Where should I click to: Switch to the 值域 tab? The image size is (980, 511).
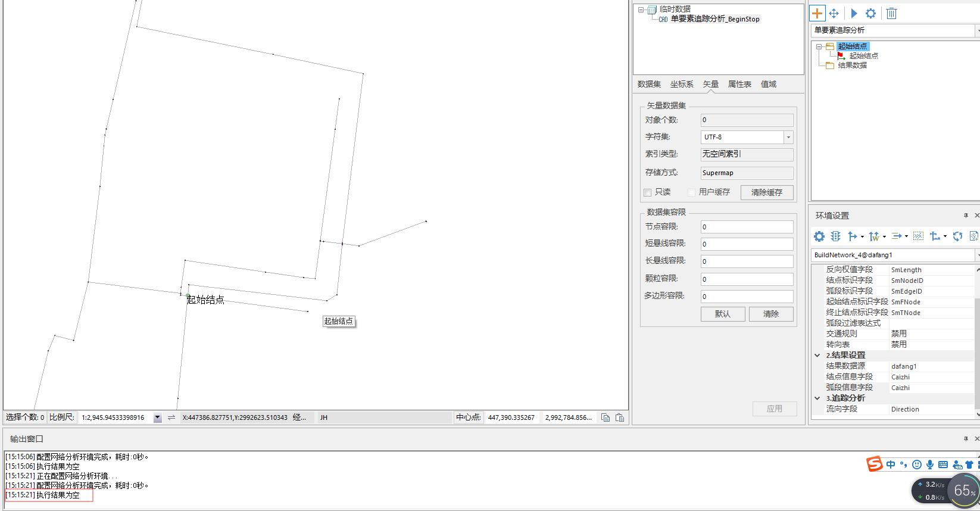pyautogui.click(x=769, y=84)
